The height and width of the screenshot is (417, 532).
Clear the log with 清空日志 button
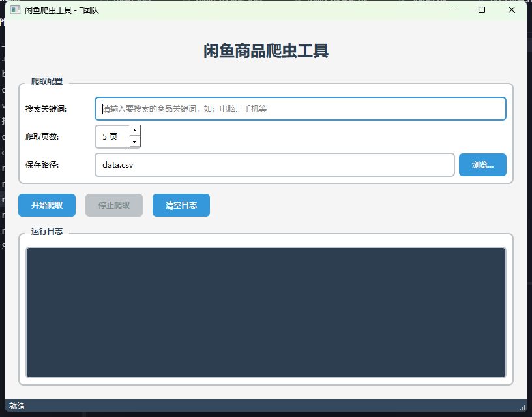click(x=181, y=205)
